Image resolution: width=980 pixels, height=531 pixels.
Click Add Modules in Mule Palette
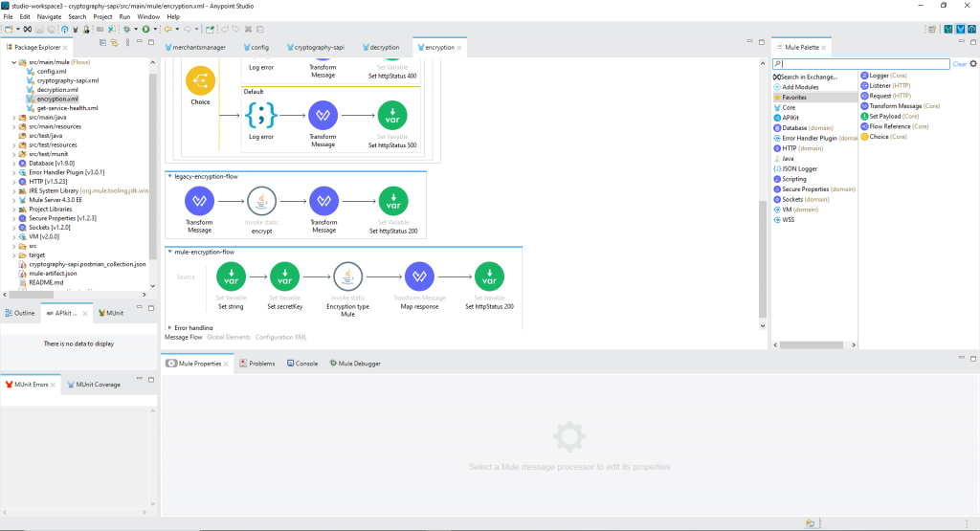795,87
